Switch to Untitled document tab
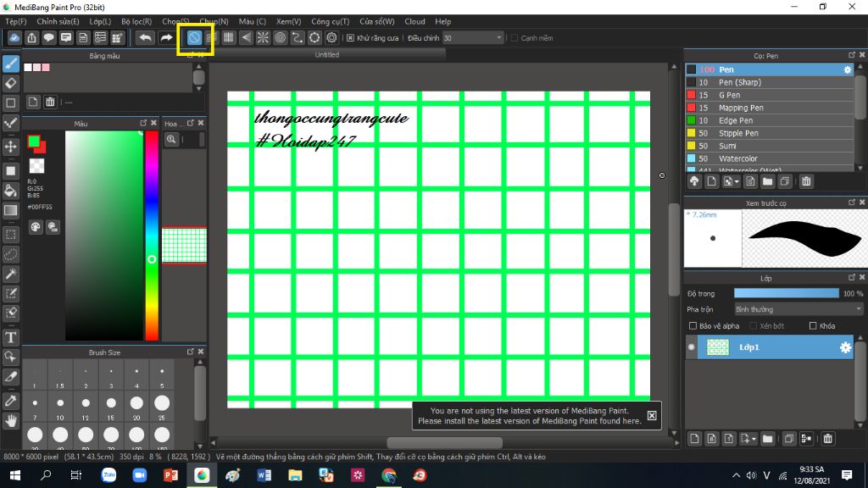This screenshot has height=488, width=868. tap(327, 55)
